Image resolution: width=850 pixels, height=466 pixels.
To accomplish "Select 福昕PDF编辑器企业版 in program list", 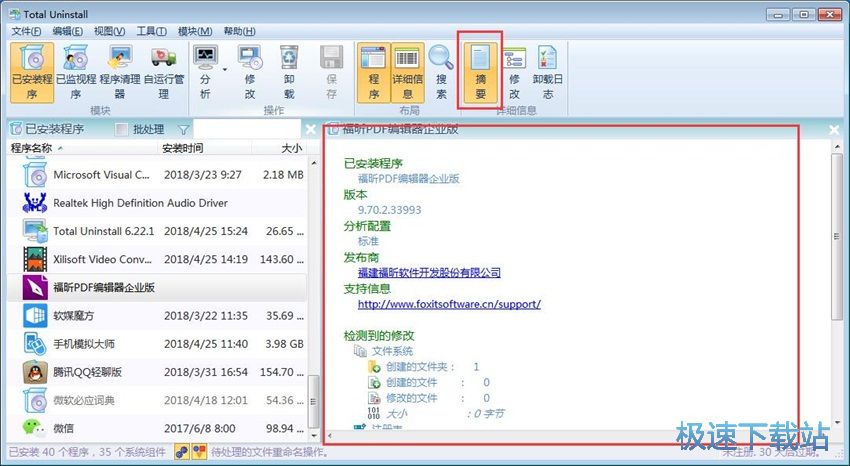I will pyautogui.click(x=157, y=288).
